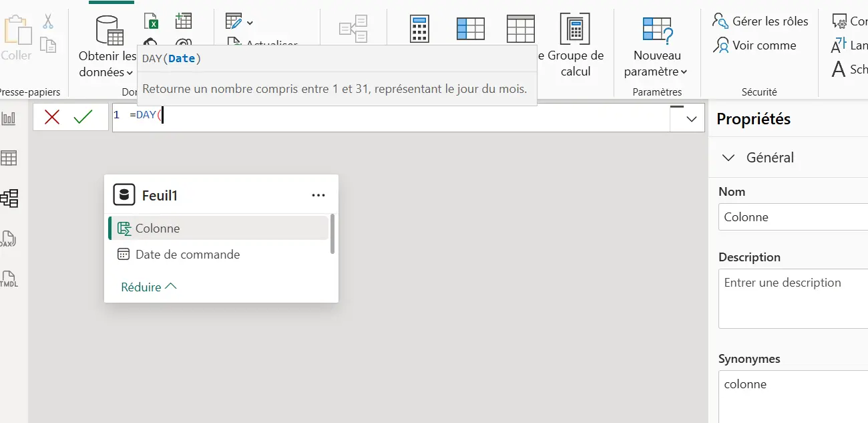Click the Gérer les rôles button
This screenshot has height=423, width=868.
pos(761,21)
